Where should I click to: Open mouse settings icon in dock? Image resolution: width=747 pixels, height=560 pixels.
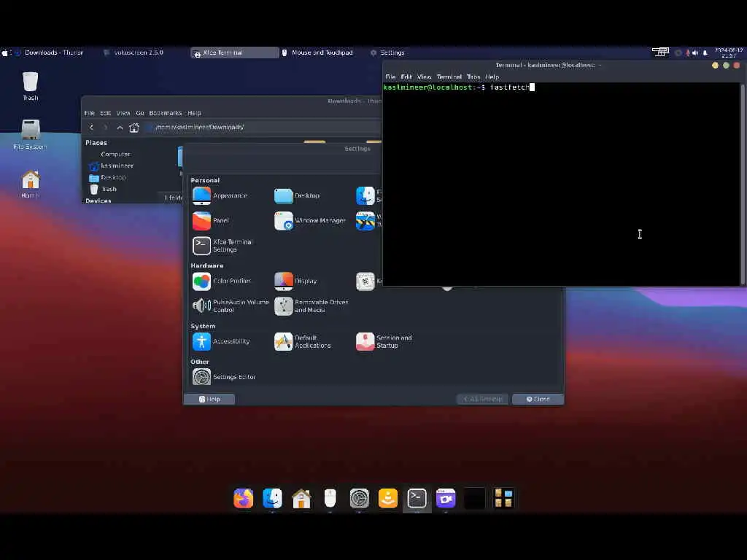click(x=330, y=499)
